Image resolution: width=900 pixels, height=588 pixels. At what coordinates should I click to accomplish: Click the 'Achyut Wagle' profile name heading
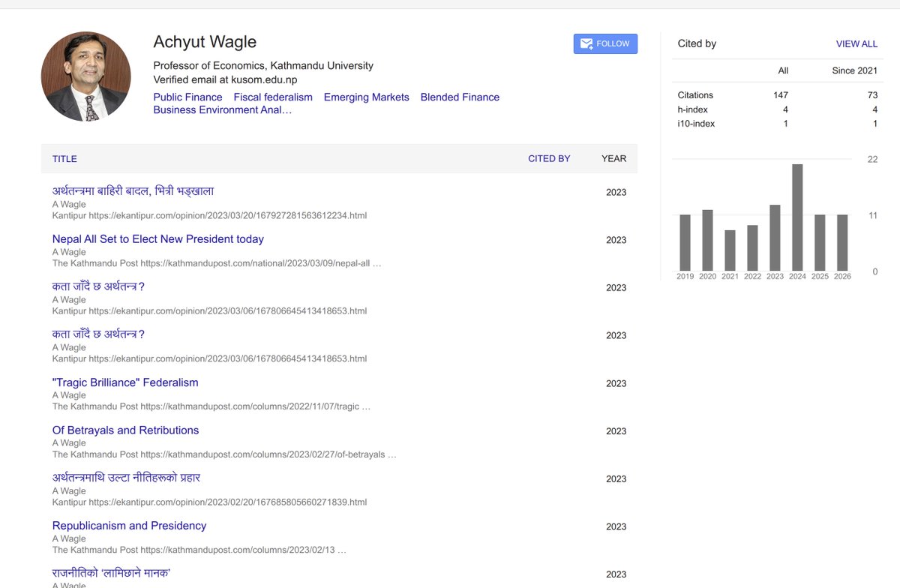click(205, 43)
